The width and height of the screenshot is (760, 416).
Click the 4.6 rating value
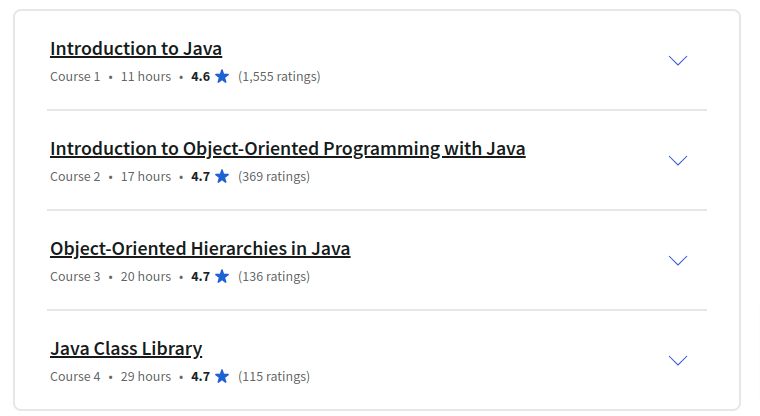[x=201, y=77]
